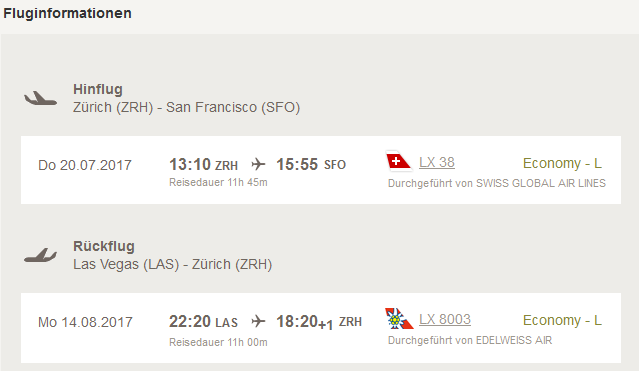The width and height of the screenshot is (639, 371).
Task: Click Durchgeführt von EDELWEISS AIR text
Action: pos(470,340)
